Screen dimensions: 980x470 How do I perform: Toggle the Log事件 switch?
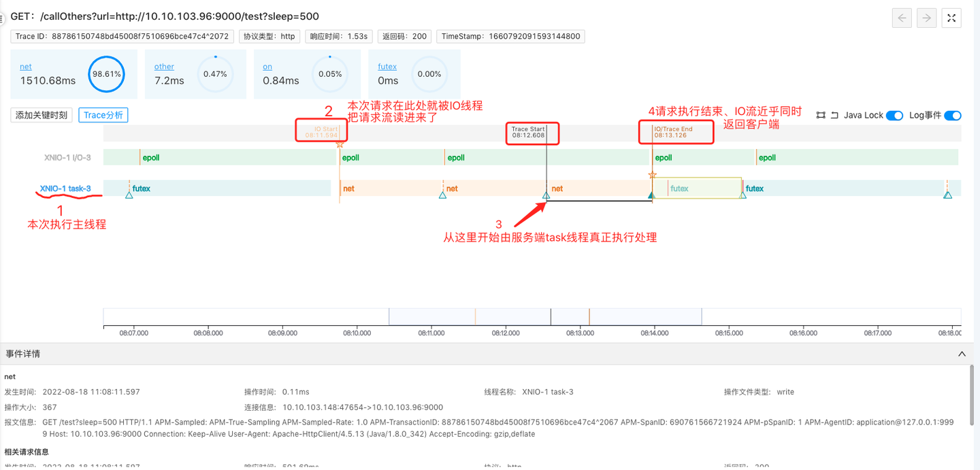[x=953, y=116]
